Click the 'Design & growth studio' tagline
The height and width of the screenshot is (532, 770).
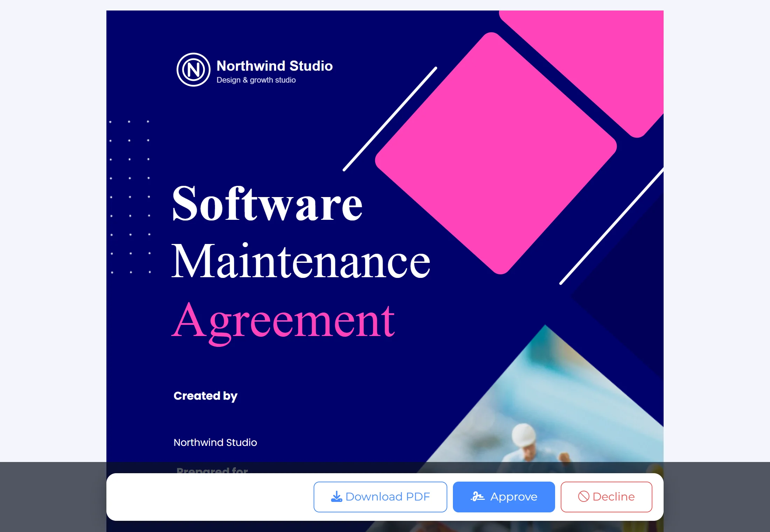[256, 80]
